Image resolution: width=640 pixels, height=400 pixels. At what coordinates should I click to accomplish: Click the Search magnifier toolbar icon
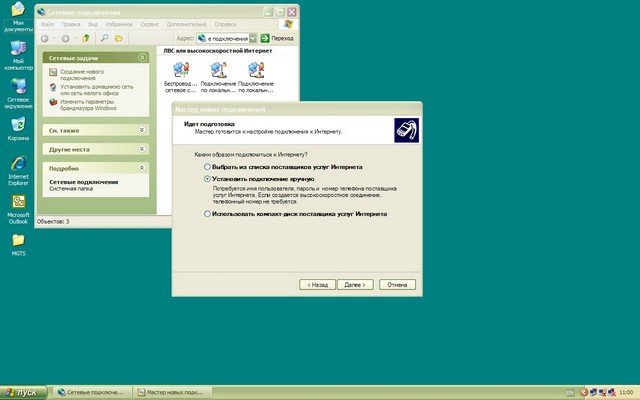coord(104,38)
